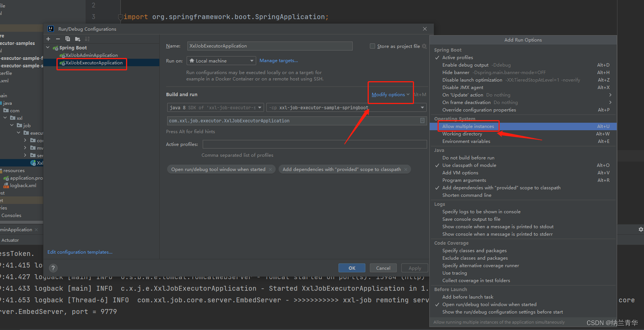This screenshot has width=644, height=330.
Task: Focus the Name input field
Action: tap(270, 46)
